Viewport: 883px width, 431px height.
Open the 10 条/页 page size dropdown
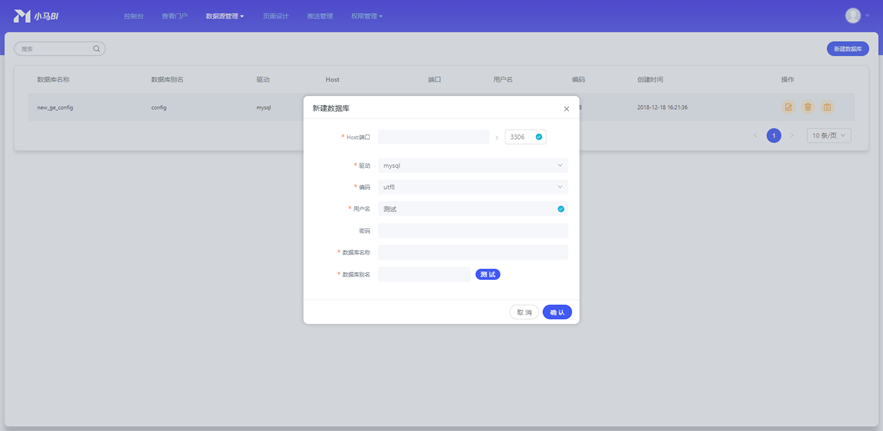(828, 135)
